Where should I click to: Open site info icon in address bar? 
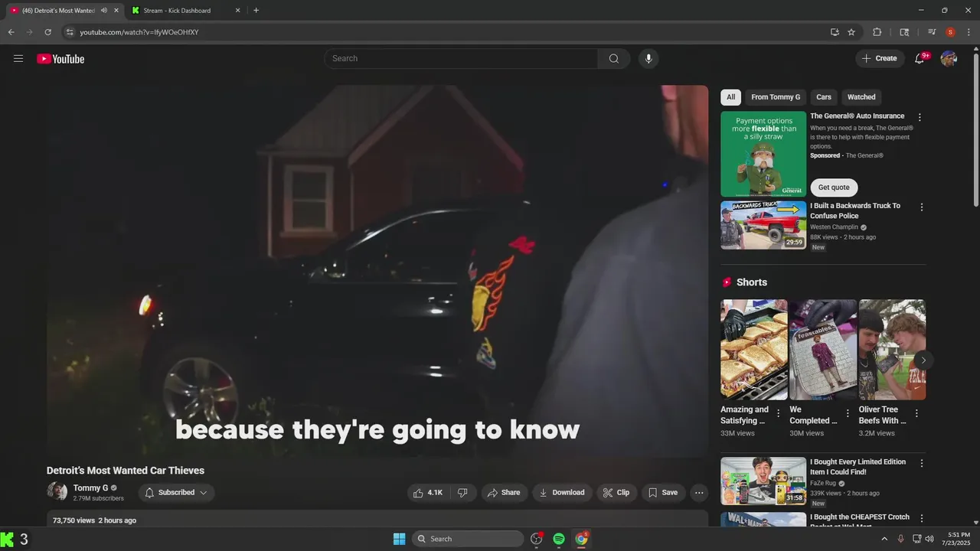click(70, 32)
